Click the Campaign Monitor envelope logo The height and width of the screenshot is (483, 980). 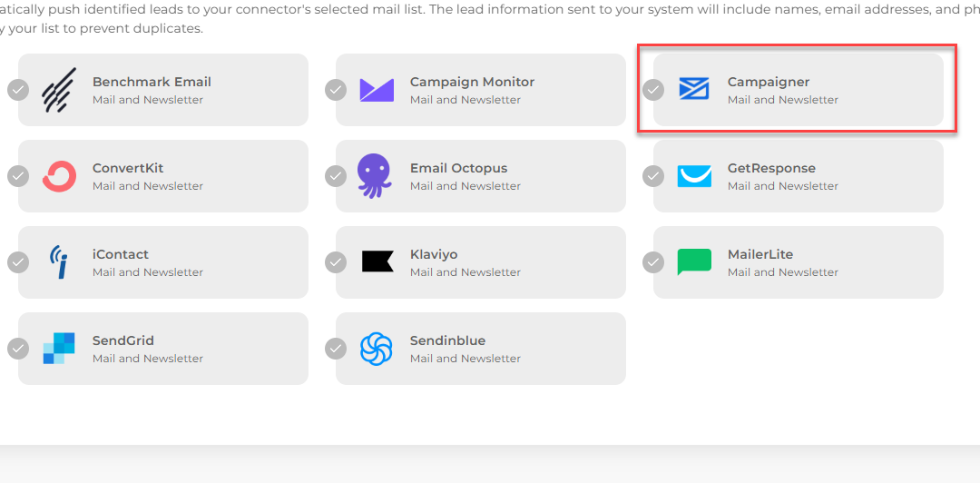point(377,90)
